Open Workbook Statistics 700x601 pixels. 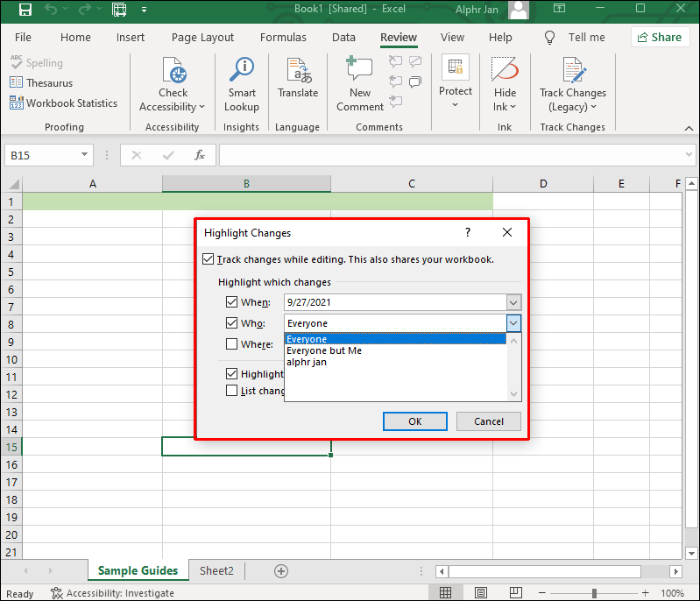coord(63,103)
